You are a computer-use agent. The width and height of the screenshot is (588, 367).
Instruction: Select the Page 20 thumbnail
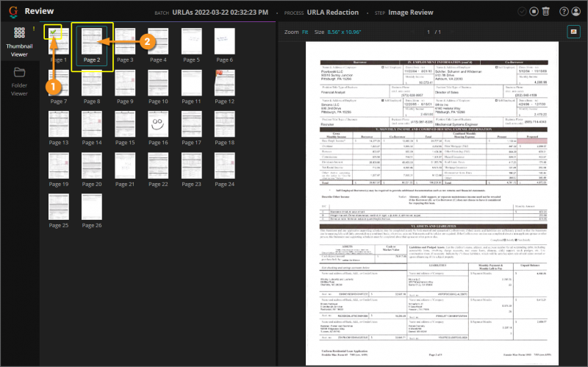tap(92, 166)
